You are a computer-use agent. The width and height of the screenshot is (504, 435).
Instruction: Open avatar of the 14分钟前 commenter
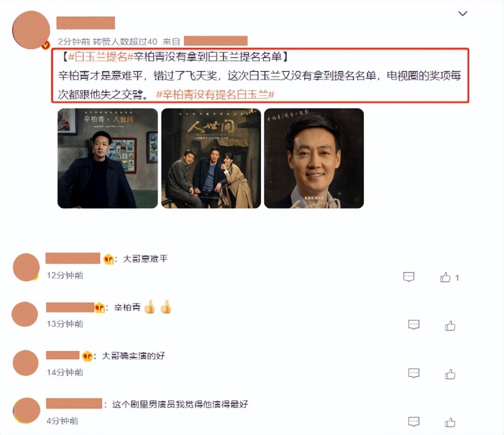26,363
